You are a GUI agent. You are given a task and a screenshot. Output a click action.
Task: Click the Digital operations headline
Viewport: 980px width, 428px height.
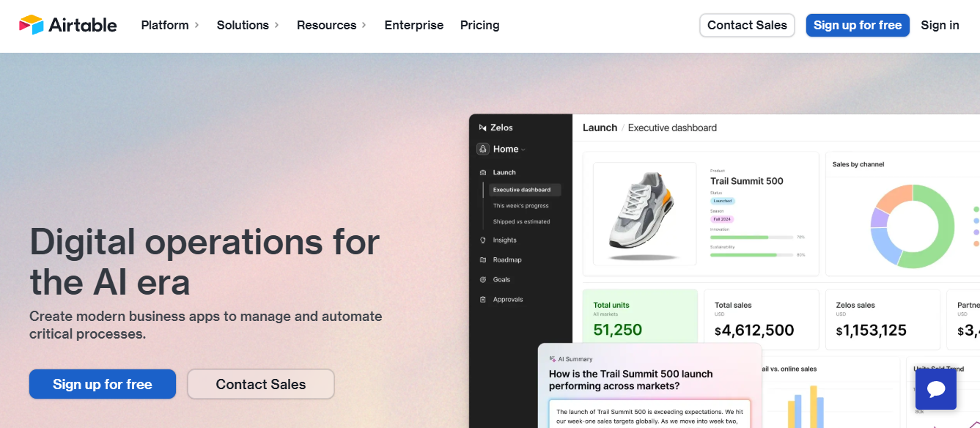point(205,262)
